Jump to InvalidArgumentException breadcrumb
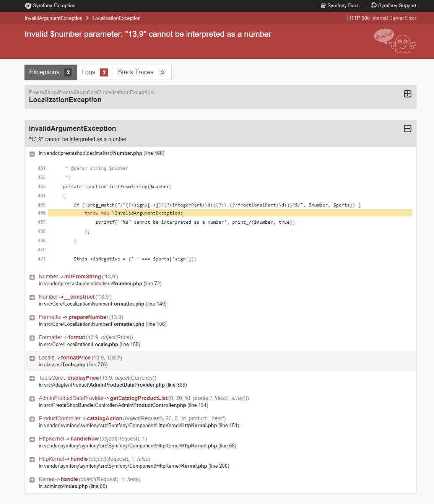The height and width of the screenshot is (504, 434). click(54, 18)
